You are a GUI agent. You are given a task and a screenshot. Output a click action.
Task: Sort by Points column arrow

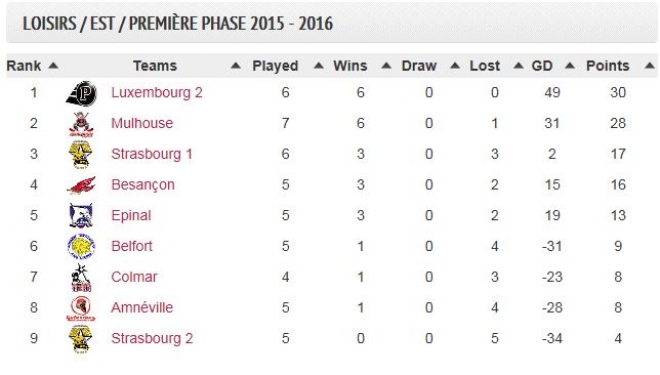(649, 66)
